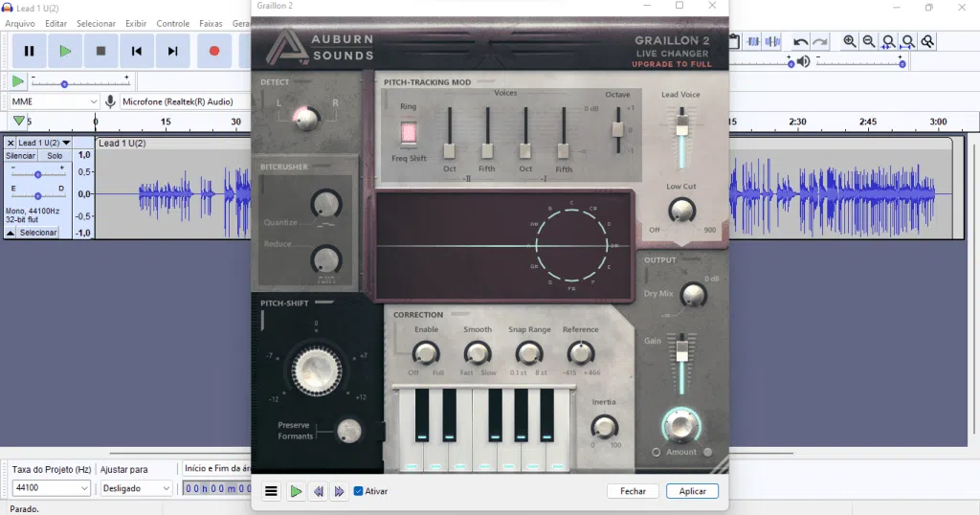Viewport: 980px width, 515px height.
Task: Click the green playhead triangle on timeline
Action: point(19,121)
